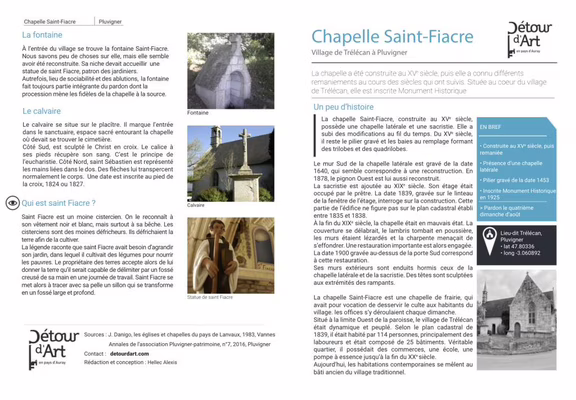Click the Détour d'Art logo in the footer

coord(54,349)
